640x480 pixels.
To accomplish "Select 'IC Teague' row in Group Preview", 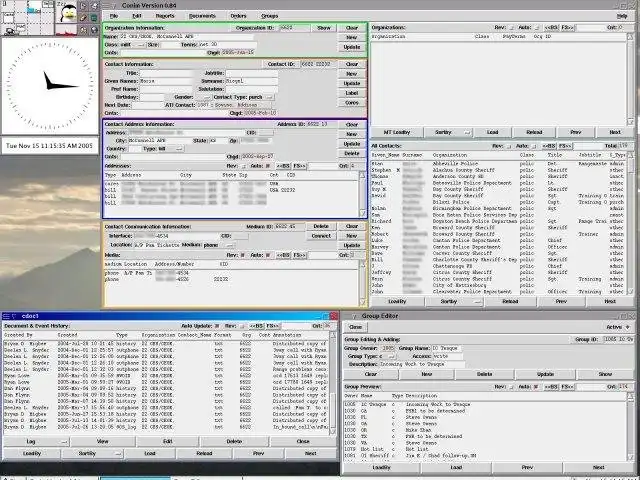I will [485, 404].
